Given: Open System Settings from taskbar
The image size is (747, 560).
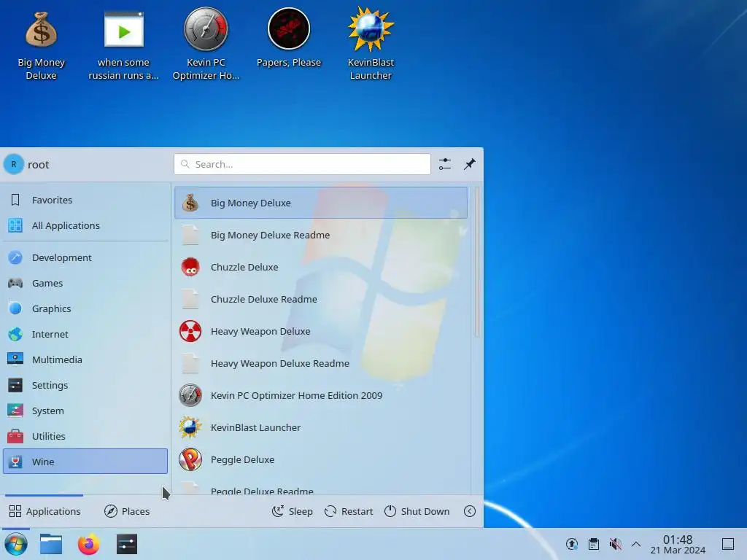Looking at the screenshot, I should [x=127, y=544].
